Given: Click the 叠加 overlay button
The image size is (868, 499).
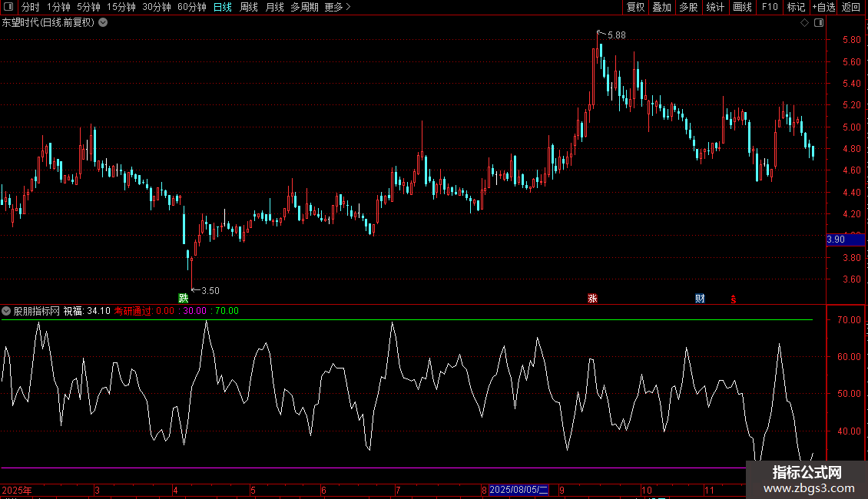Looking at the screenshot, I should [x=661, y=7].
